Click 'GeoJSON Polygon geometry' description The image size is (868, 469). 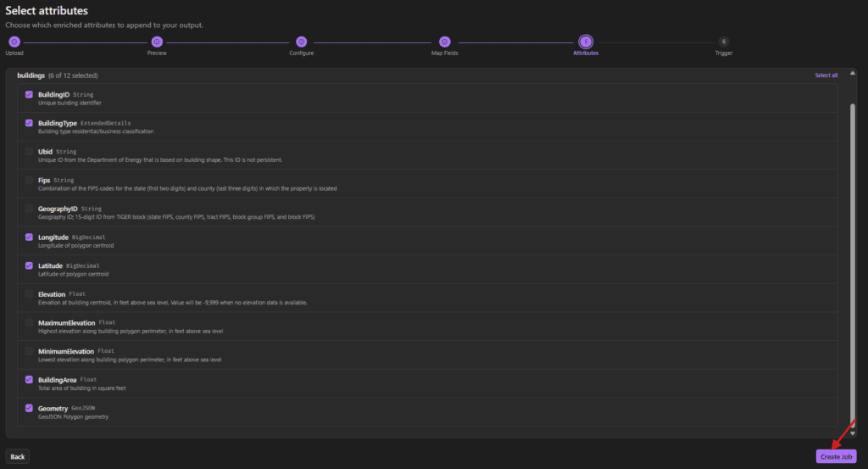tap(73, 417)
